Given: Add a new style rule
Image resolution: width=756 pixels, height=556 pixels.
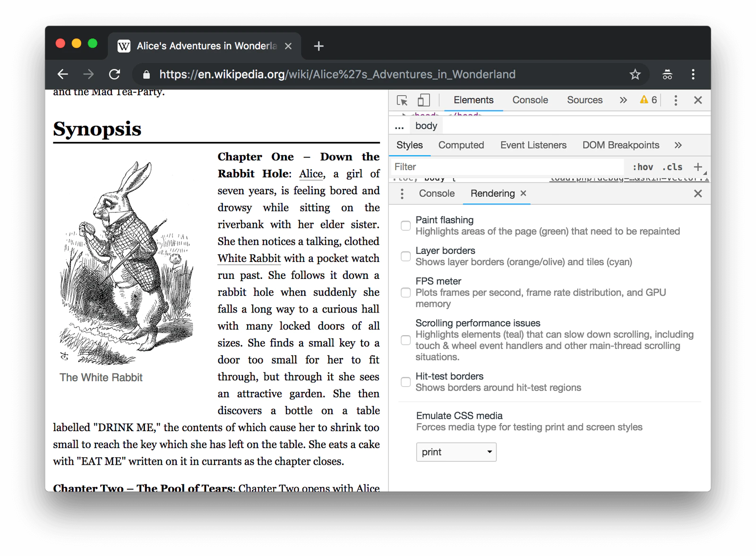Looking at the screenshot, I should 698,166.
